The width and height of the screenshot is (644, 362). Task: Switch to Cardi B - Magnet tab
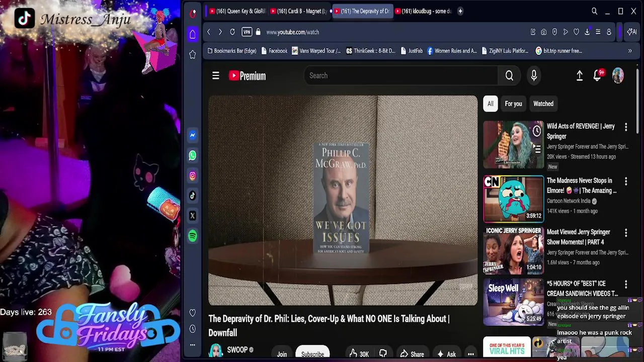coord(298,11)
